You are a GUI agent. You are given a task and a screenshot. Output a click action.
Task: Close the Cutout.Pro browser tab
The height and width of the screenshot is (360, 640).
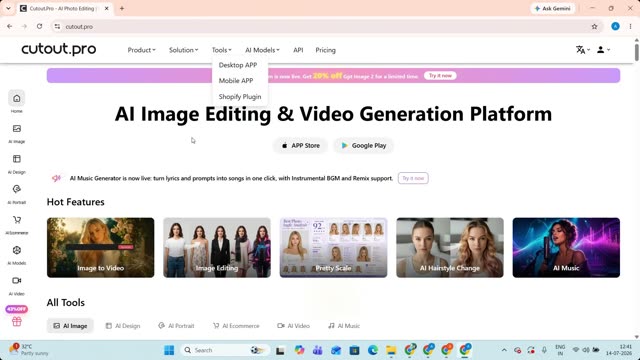[107, 9]
